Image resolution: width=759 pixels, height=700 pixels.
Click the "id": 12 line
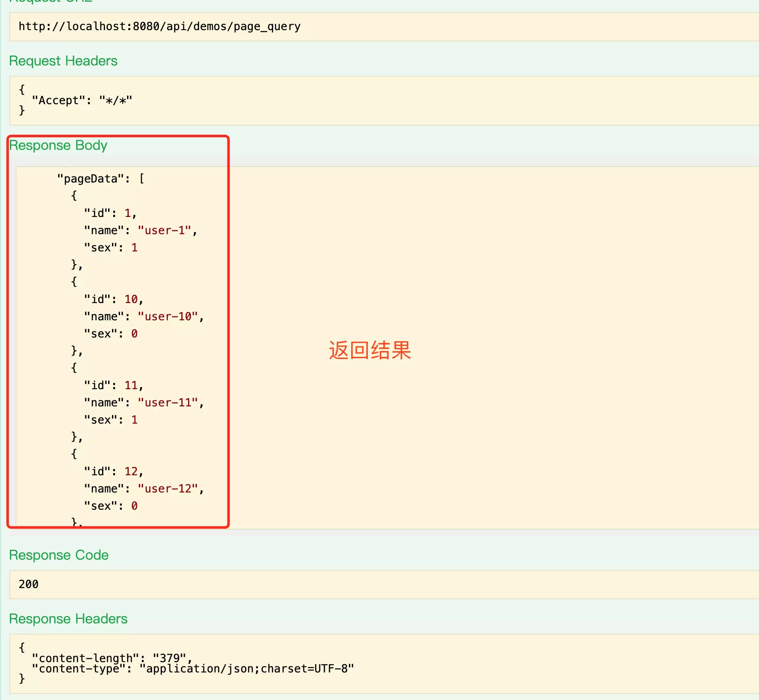114,471
